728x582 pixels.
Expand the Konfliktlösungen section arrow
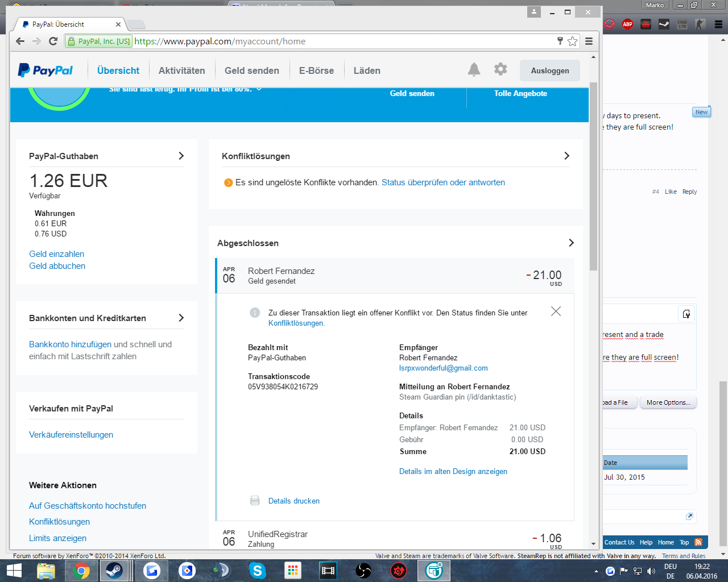point(566,156)
